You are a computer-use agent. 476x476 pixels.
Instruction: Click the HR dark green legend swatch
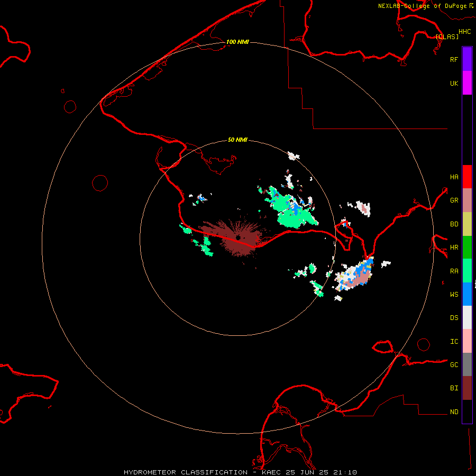467,248
